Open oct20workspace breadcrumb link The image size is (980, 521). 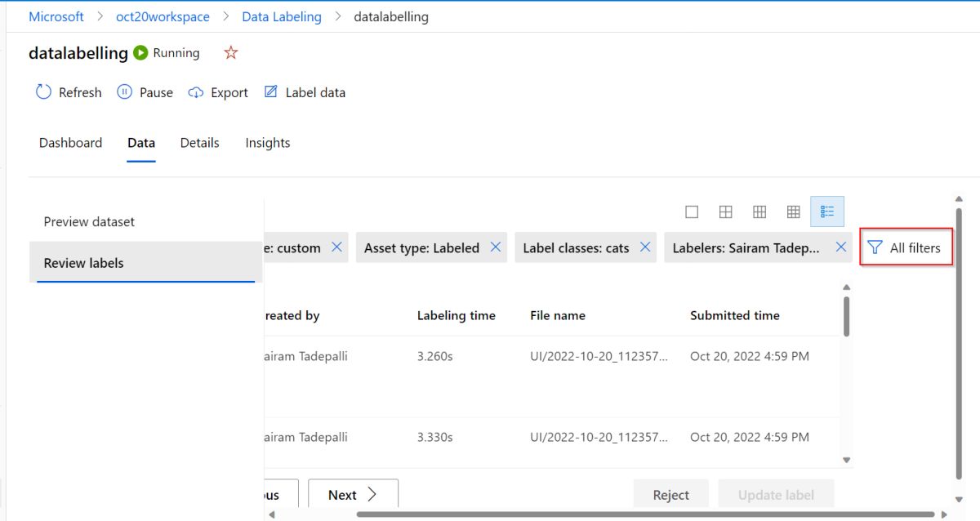click(163, 16)
